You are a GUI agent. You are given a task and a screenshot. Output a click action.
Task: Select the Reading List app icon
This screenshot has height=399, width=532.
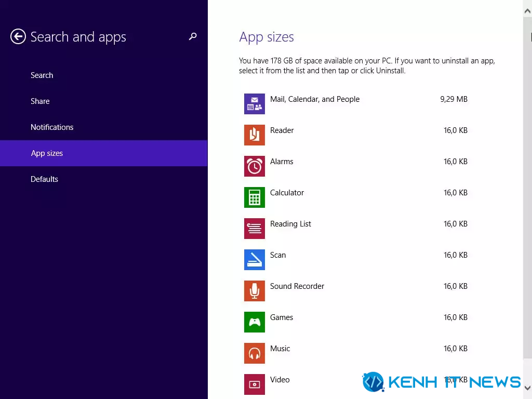coord(255,229)
